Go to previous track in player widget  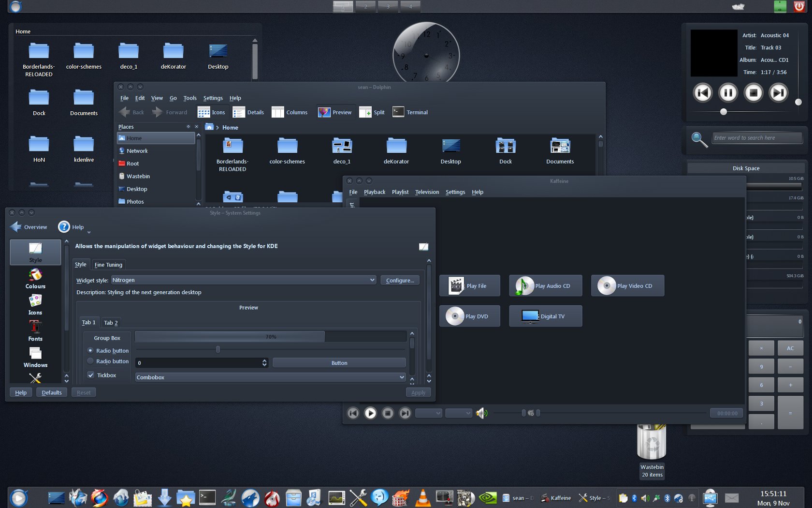pyautogui.click(x=703, y=93)
